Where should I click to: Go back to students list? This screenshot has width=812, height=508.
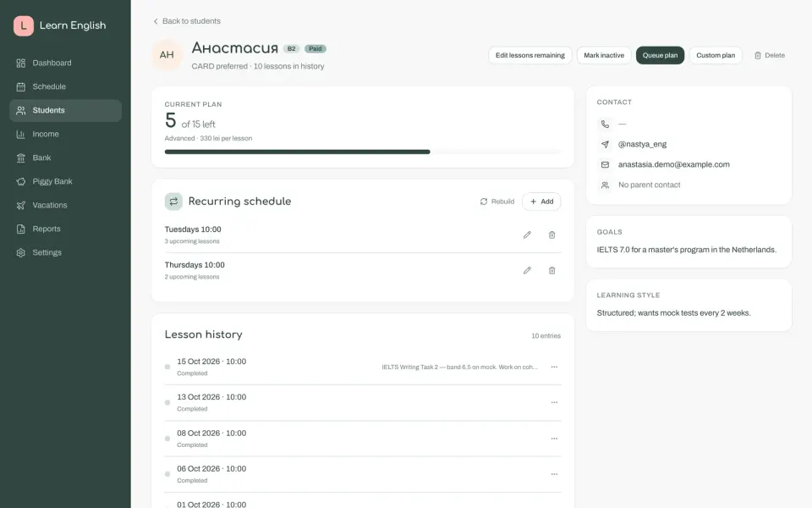(187, 21)
